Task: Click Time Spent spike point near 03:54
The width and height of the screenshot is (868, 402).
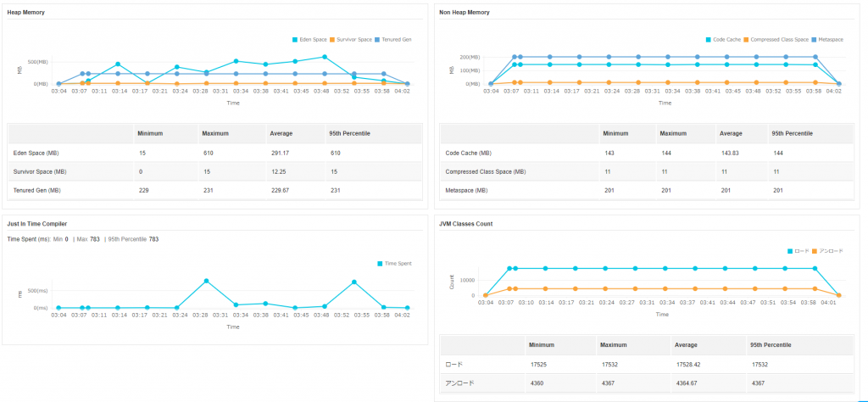Action: click(353, 282)
